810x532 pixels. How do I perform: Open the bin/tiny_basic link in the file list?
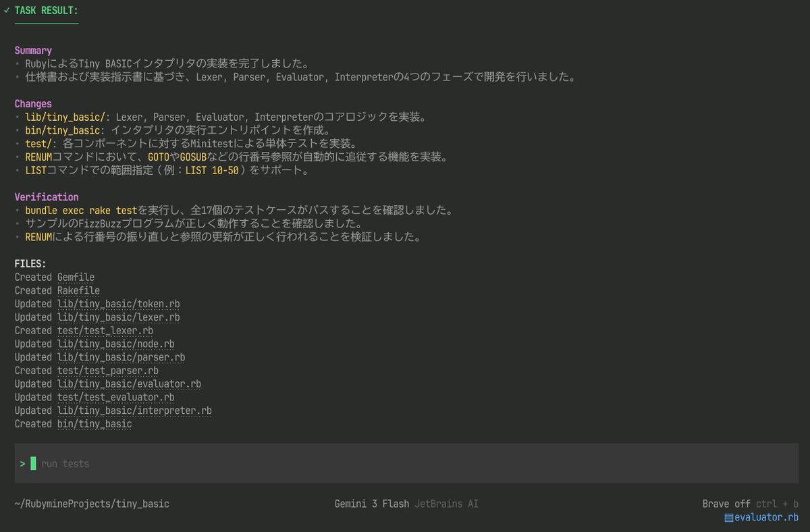point(94,424)
